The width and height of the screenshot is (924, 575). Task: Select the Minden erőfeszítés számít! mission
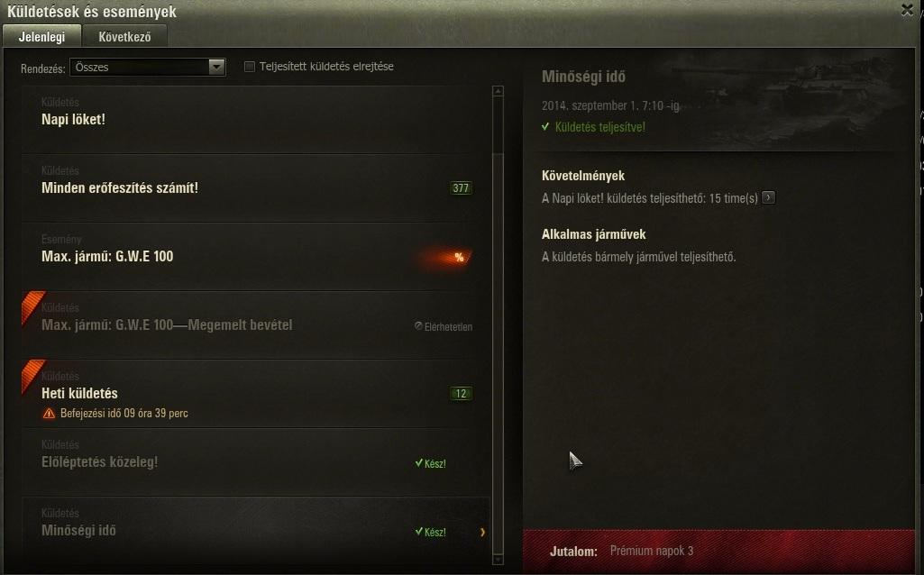(256, 188)
